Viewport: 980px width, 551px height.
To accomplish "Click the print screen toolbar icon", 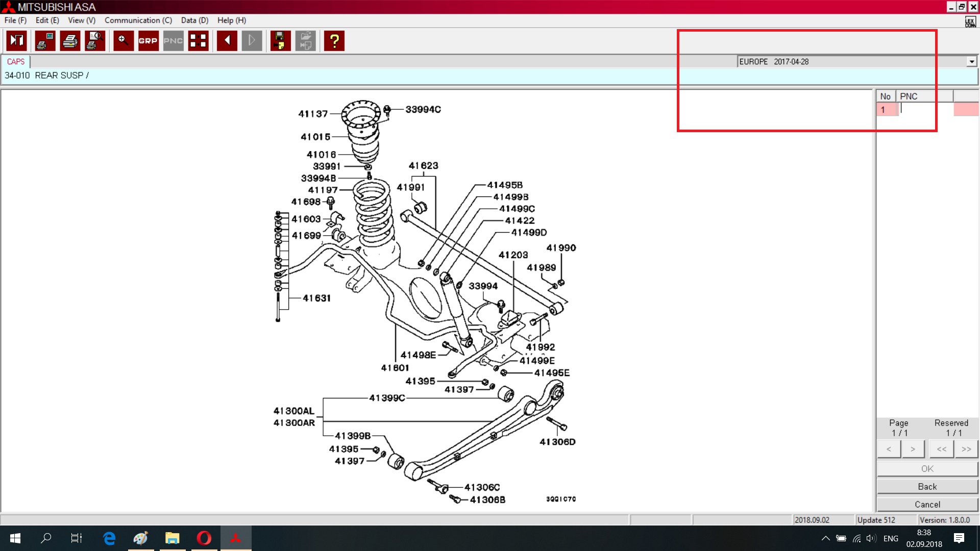I will [x=45, y=41].
